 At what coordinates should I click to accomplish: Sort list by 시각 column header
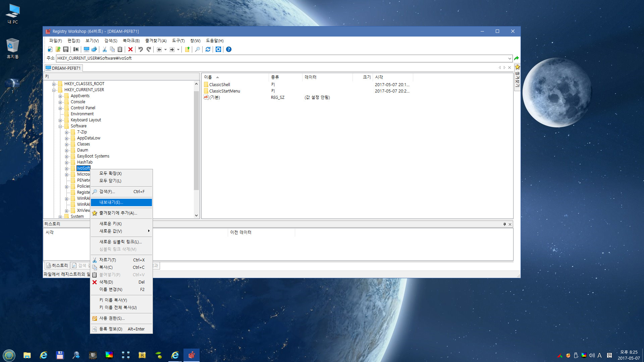[392, 77]
